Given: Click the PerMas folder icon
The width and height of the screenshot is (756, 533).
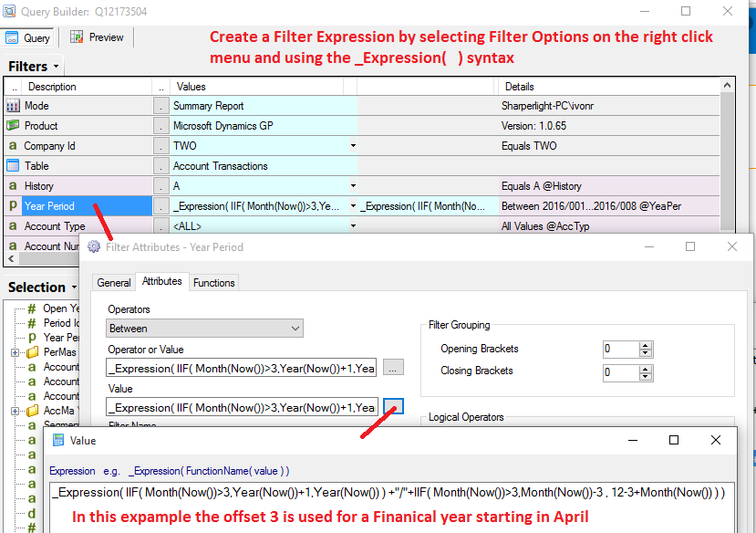Looking at the screenshot, I should click(33, 352).
